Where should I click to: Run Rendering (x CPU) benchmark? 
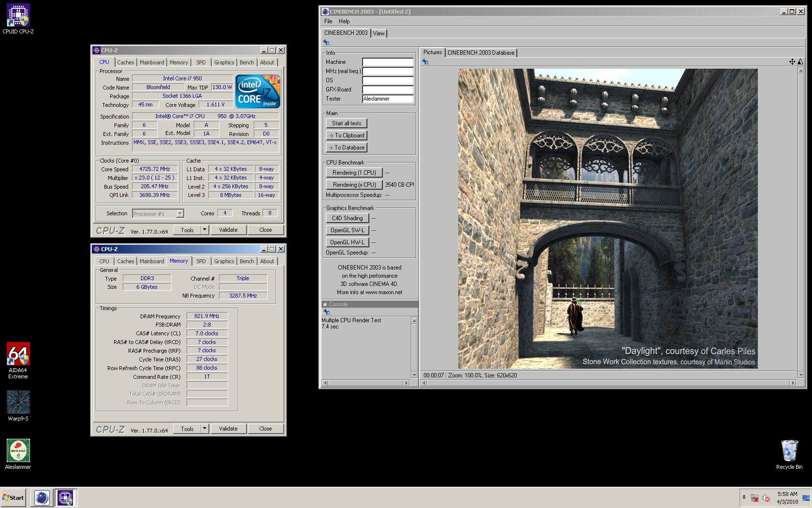point(354,185)
